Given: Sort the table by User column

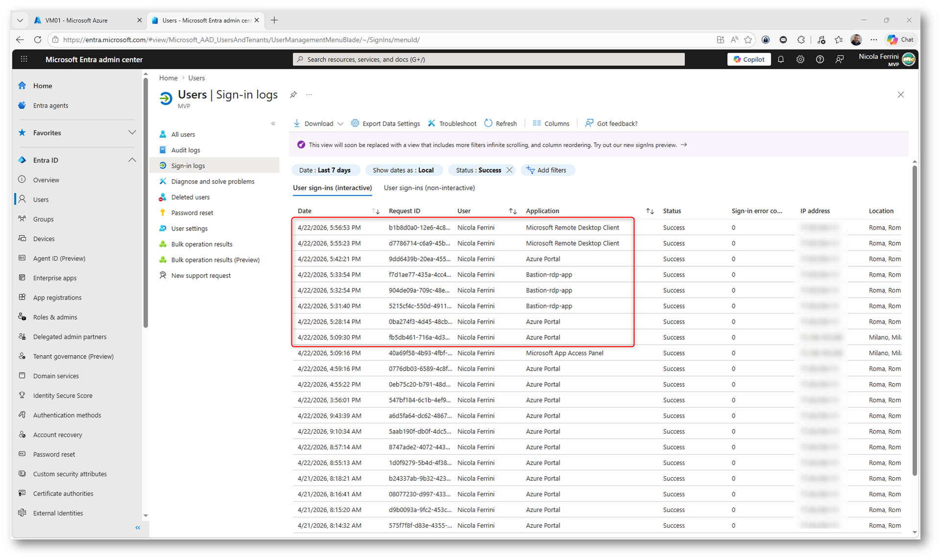Looking at the screenshot, I should 513,211.
